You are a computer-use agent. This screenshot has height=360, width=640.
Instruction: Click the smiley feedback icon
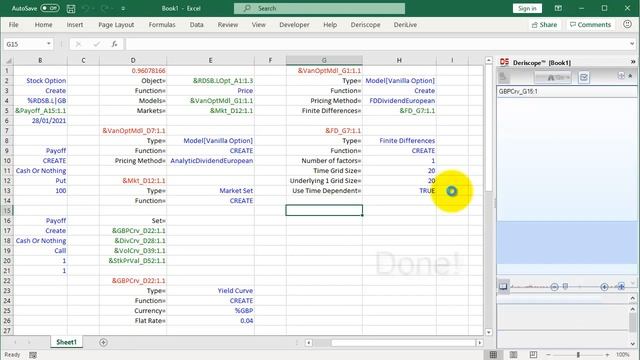pos(627,24)
